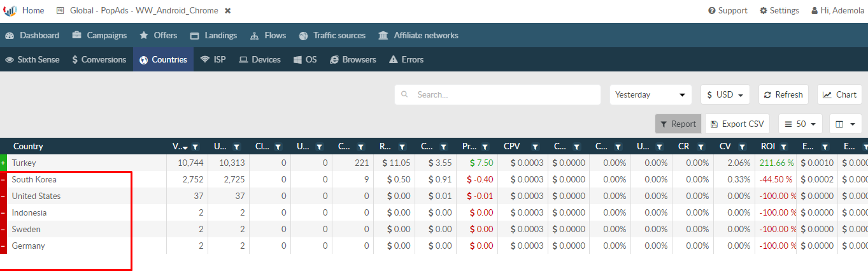Toggle the green plus marker for Turkey
This screenshot has width=868, height=280.
[x=3, y=163]
